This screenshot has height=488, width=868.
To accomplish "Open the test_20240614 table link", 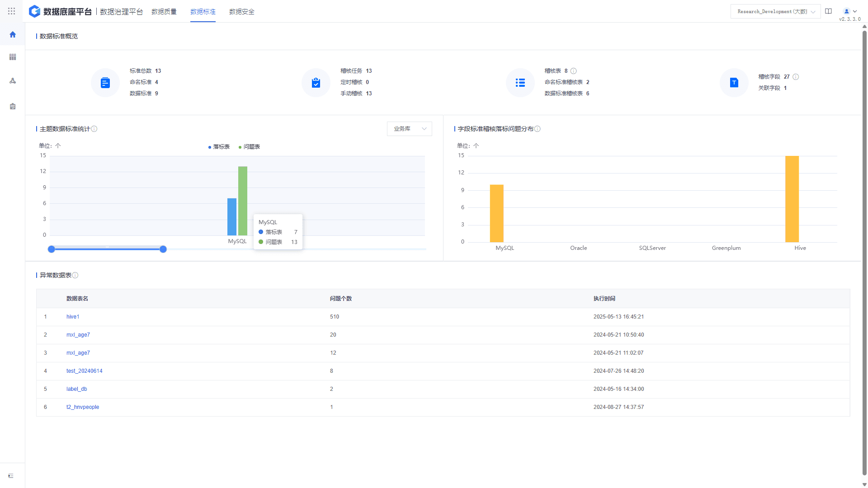I will point(85,371).
